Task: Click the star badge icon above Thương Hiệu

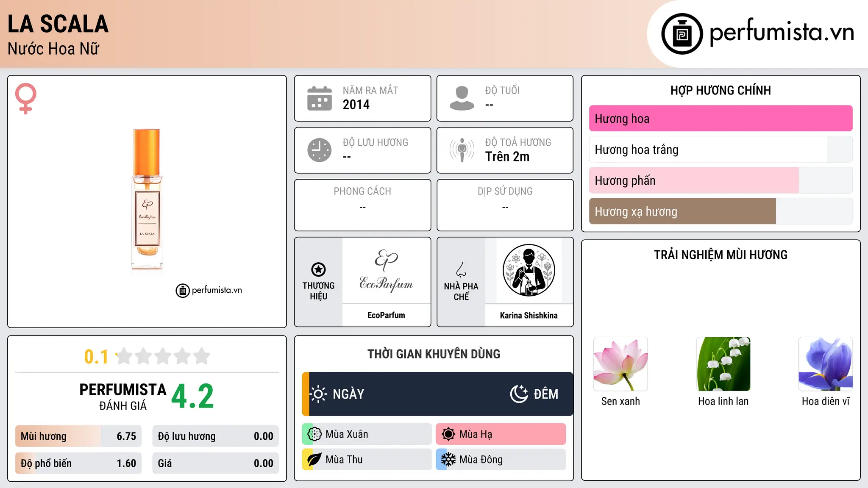Action: (318, 269)
